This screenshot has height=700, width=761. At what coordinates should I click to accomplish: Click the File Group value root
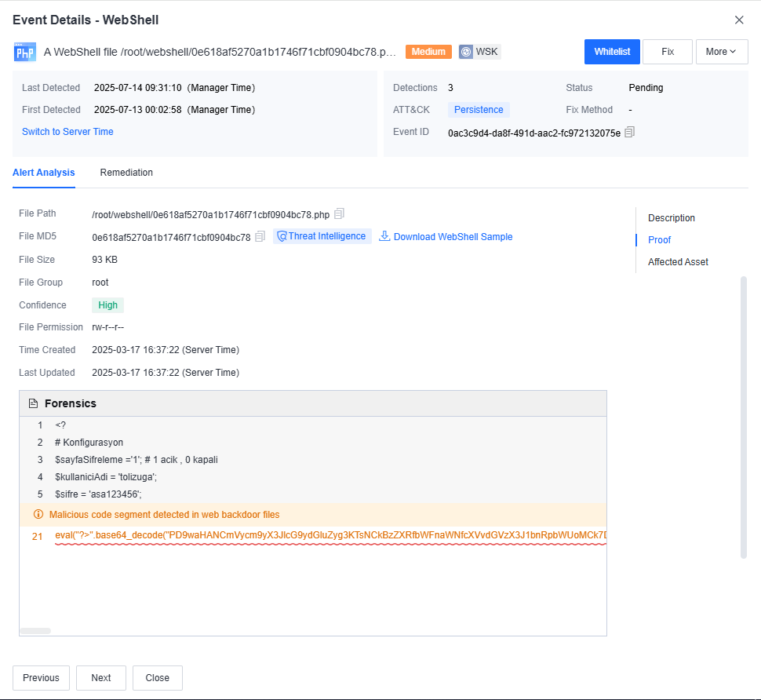(100, 283)
